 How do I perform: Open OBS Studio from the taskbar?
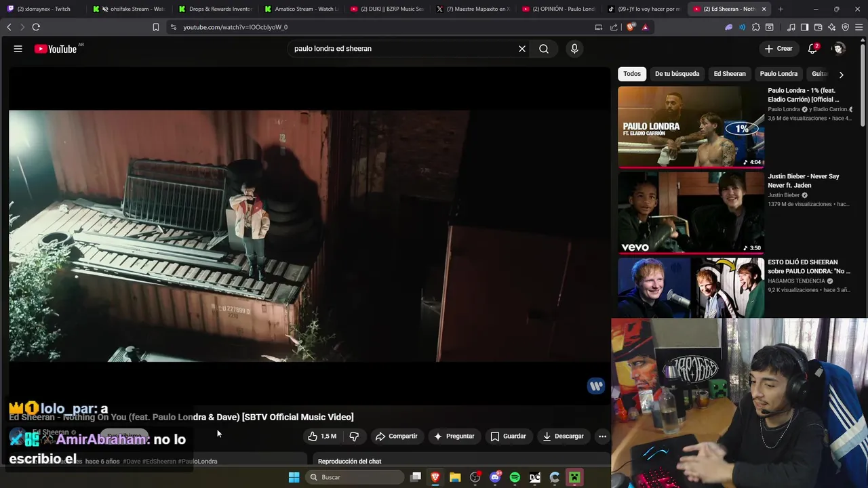pyautogui.click(x=475, y=477)
